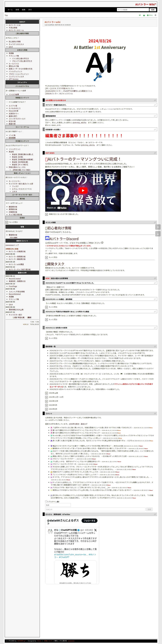This screenshot has height=644, width=162.
Task: Click the 検索 search button
Action: [x=153, y=10]
